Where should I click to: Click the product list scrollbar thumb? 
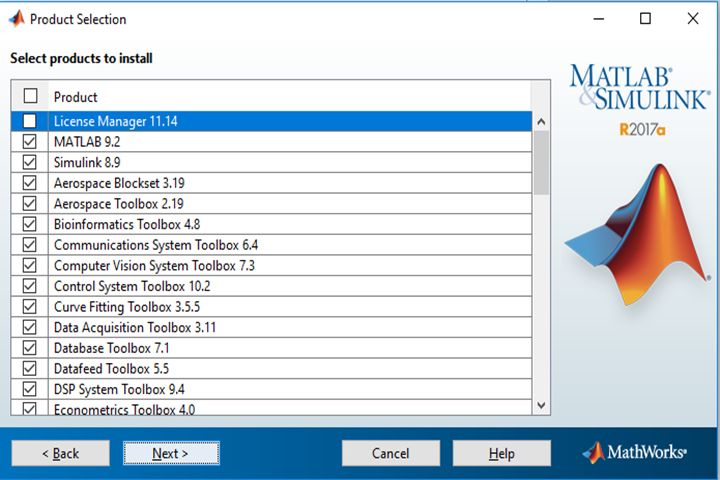pyautogui.click(x=541, y=163)
